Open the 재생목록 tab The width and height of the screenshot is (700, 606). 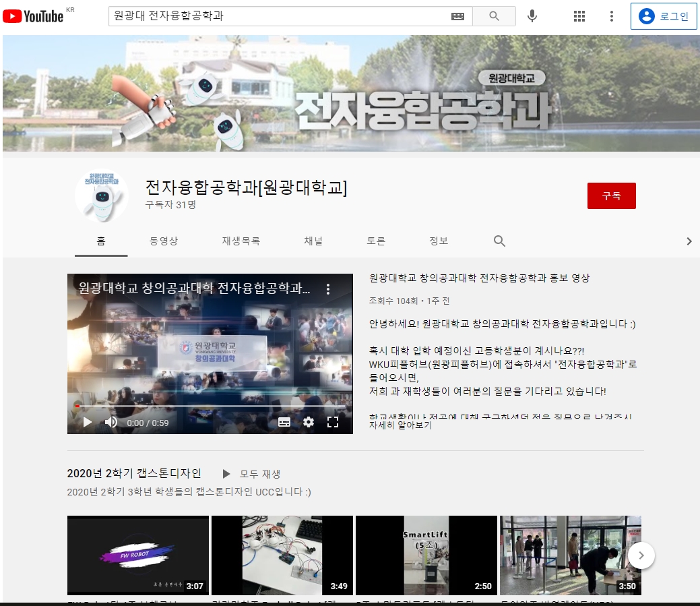[241, 241]
